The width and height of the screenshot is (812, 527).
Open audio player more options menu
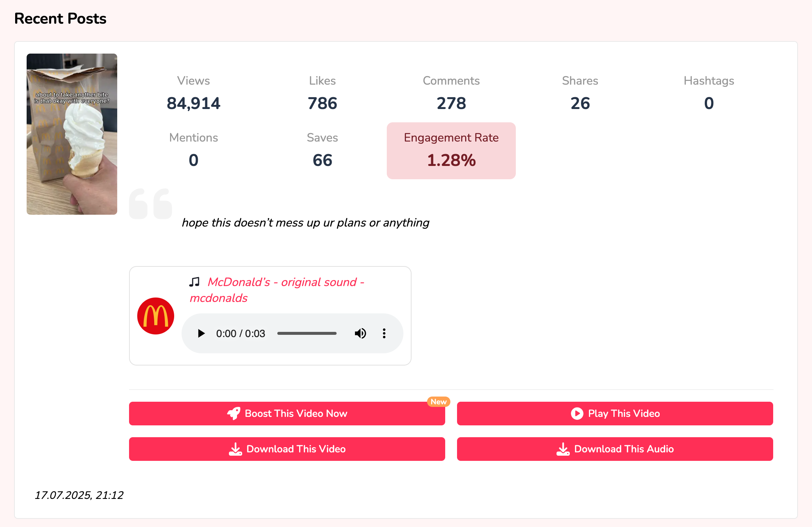pyautogui.click(x=384, y=333)
